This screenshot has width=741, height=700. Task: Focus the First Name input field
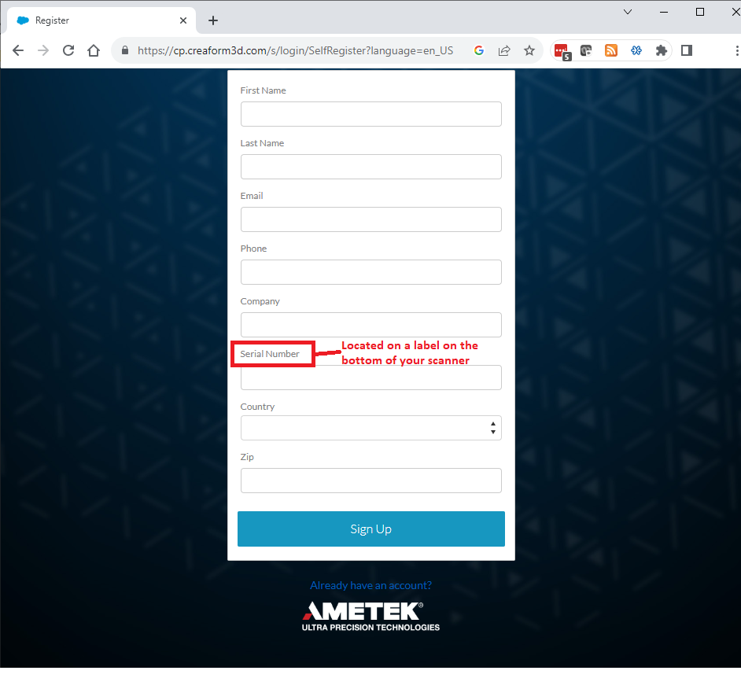coord(371,114)
